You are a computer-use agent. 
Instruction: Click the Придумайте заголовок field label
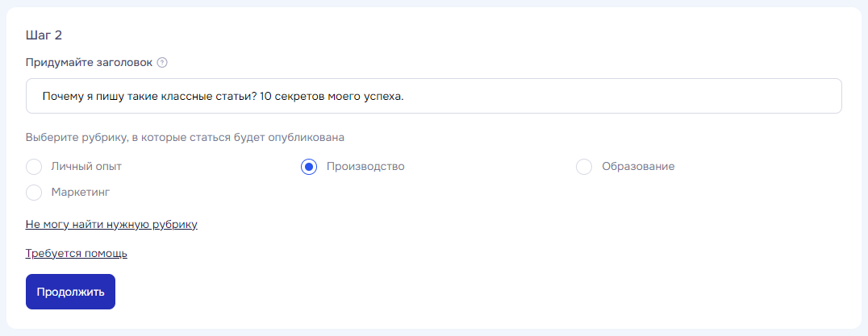[x=89, y=63]
